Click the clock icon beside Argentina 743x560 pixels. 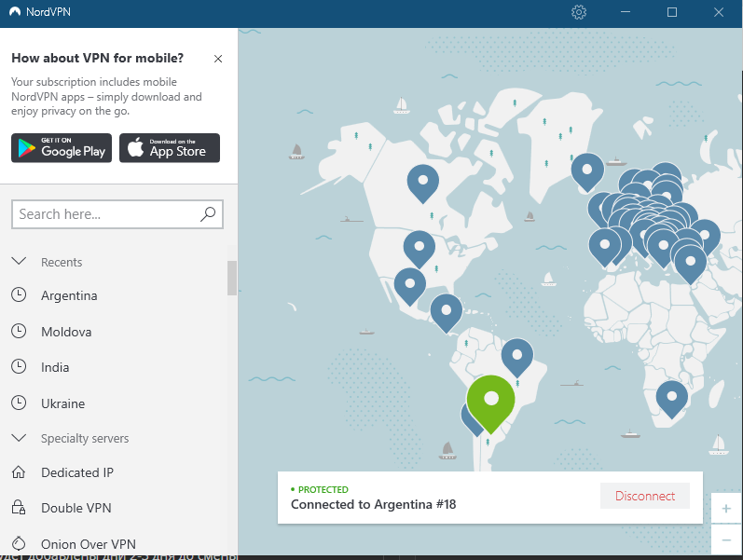coord(19,294)
